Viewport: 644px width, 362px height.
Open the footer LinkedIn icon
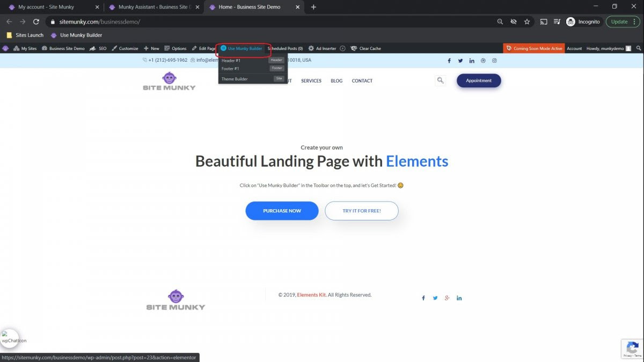459,298
